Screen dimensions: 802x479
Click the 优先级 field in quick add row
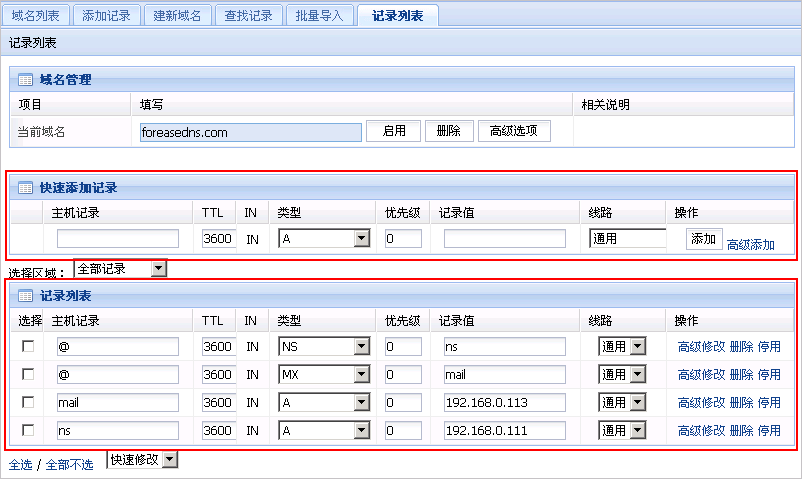(x=403, y=238)
